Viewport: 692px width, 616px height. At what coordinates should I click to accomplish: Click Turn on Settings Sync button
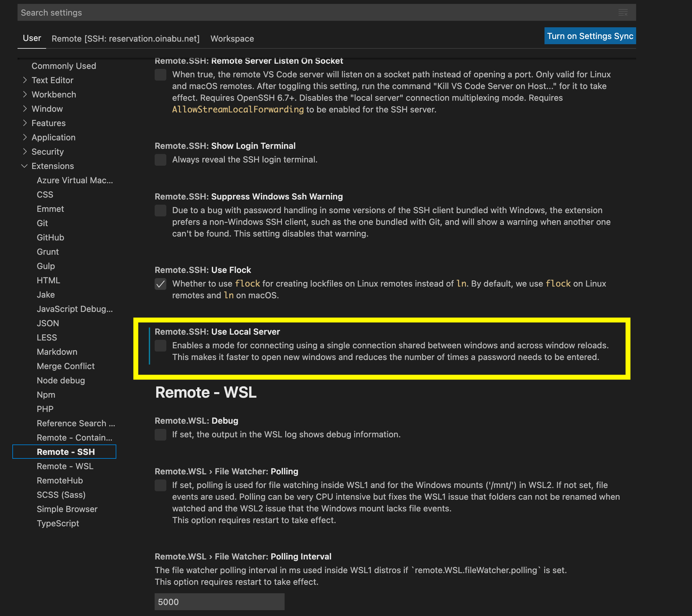click(x=590, y=36)
